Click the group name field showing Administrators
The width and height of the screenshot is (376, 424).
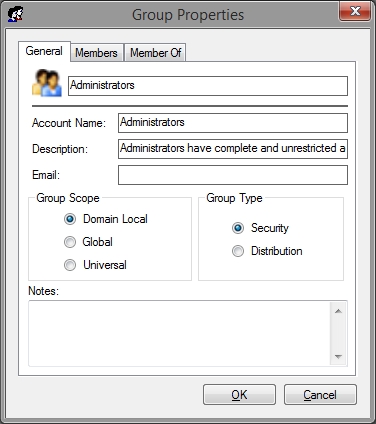point(208,86)
